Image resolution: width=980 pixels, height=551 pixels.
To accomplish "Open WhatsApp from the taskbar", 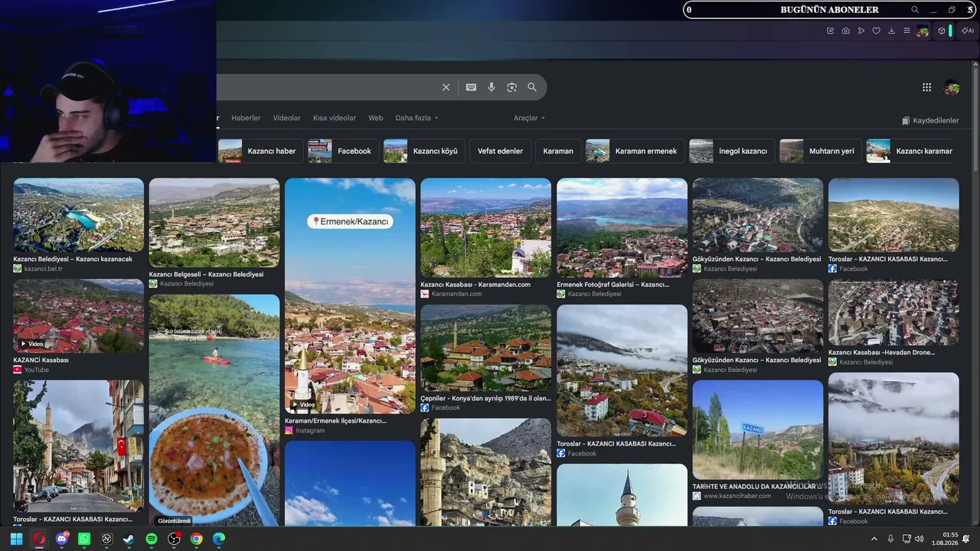I will [x=84, y=539].
